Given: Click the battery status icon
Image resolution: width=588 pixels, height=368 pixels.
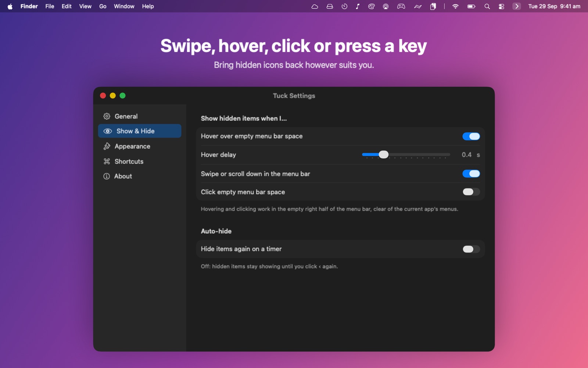Looking at the screenshot, I should [471, 6].
